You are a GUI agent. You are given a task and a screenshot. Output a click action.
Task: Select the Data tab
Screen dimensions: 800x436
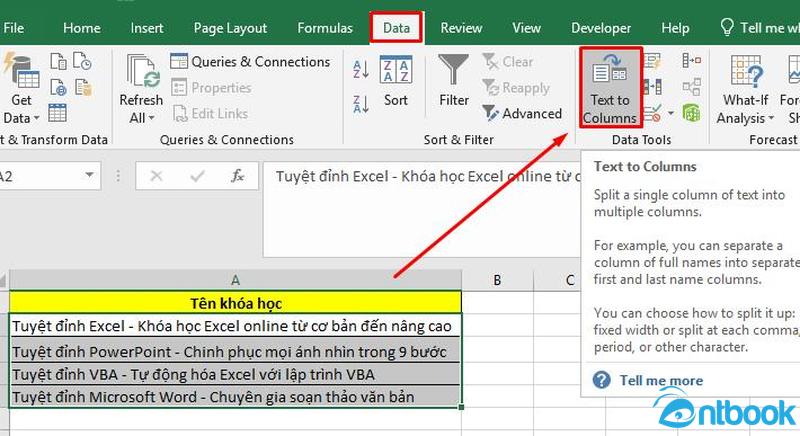396,28
